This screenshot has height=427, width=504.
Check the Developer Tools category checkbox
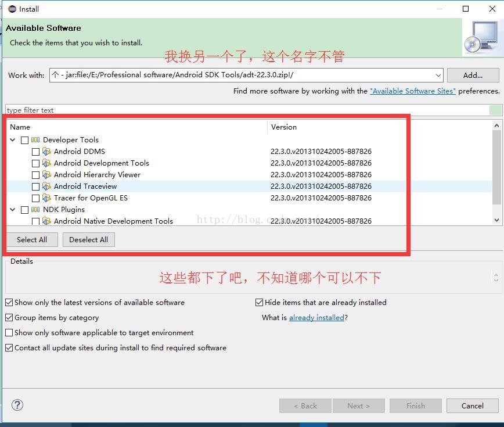click(24, 140)
